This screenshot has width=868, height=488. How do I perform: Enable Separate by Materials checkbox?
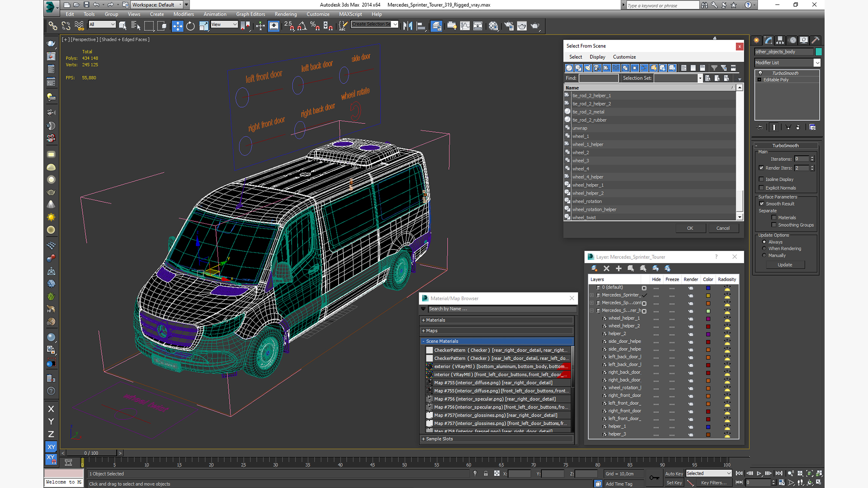point(774,218)
